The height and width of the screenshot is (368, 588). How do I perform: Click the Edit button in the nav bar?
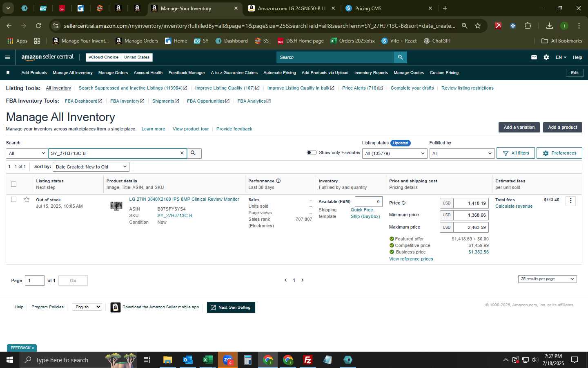pos(575,73)
